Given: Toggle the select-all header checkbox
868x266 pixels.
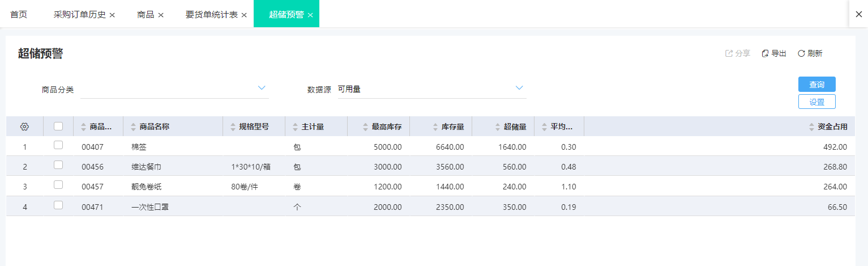Looking at the screenshot, I should [x=58, y=126].
